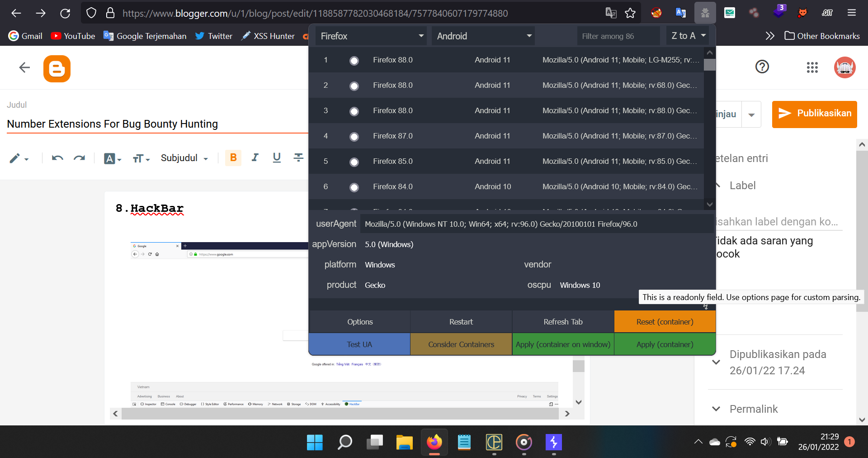Click the user-agent list scrollbar thumb
868x458 pixels.
coord(710,65)
